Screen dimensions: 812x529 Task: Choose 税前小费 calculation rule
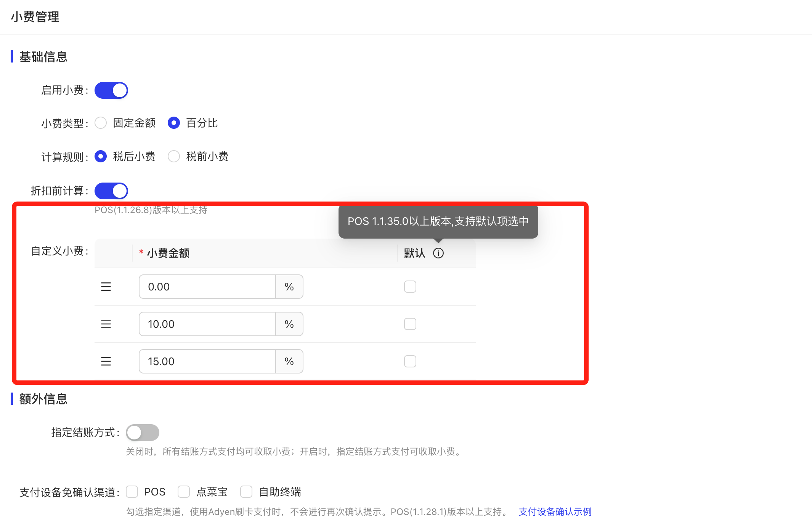click(174, 157)
